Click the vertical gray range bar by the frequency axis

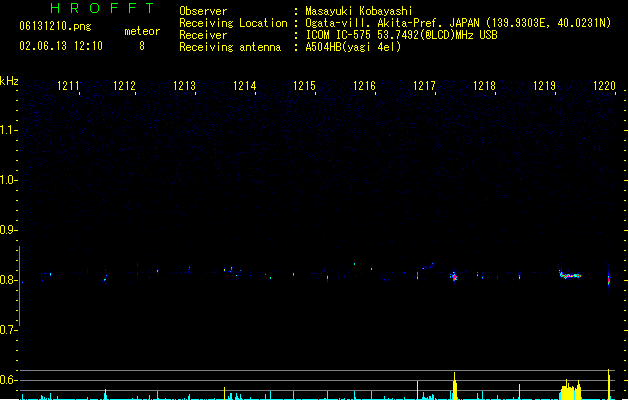point(20,286)
